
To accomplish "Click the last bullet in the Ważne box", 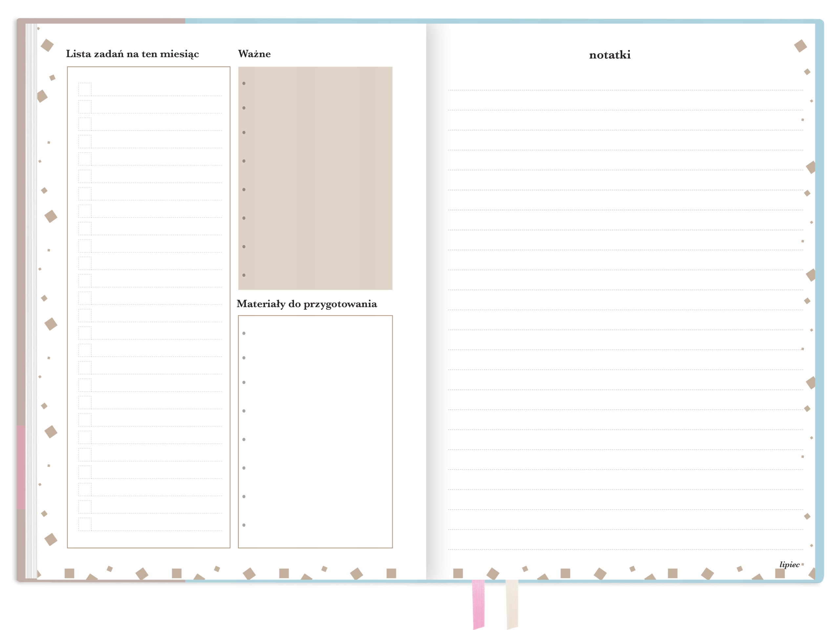I will [x=244, y=275].
